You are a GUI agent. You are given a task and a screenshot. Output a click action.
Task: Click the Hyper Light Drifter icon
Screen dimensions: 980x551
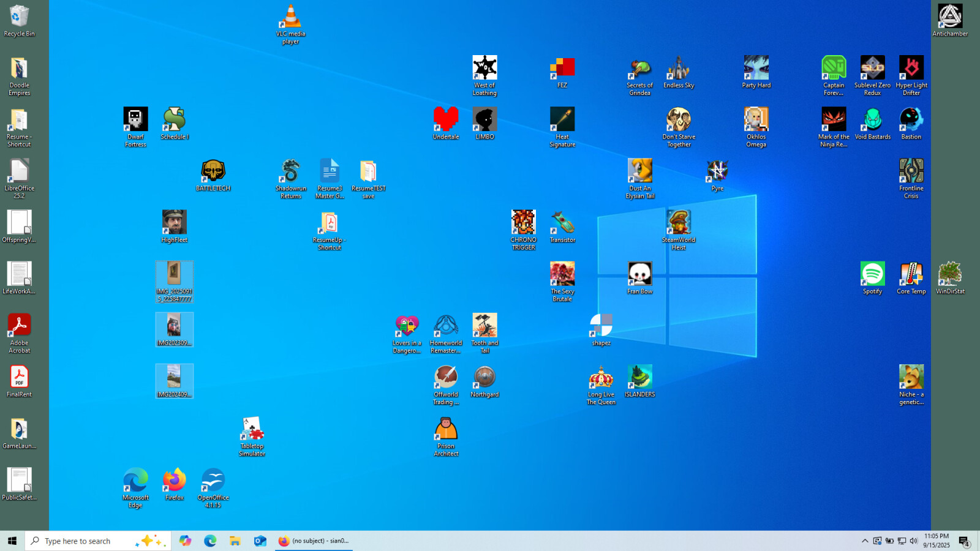click(911, 68)
